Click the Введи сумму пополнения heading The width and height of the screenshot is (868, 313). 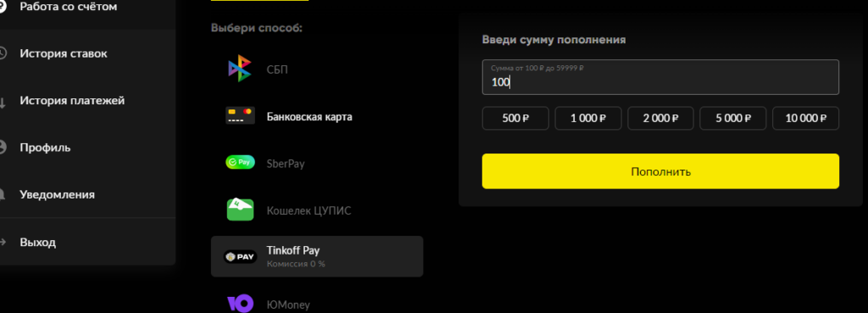point(554,40)
